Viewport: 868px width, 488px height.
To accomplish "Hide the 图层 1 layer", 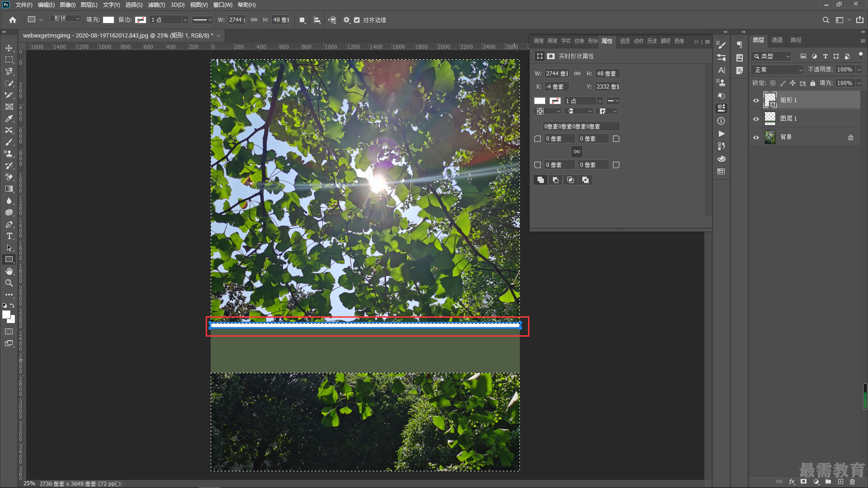I will click(756, 119).
